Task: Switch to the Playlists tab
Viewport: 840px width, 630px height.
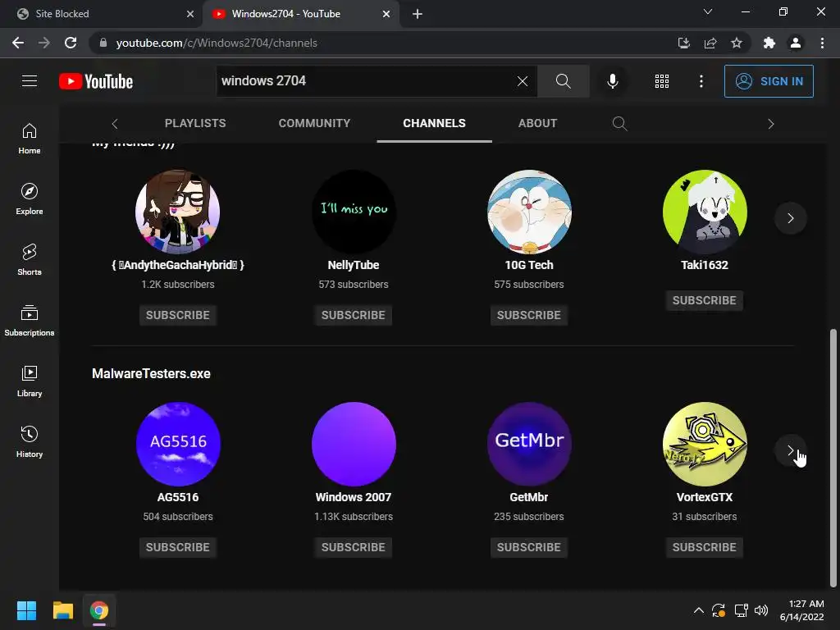Action: coord(195,123)
